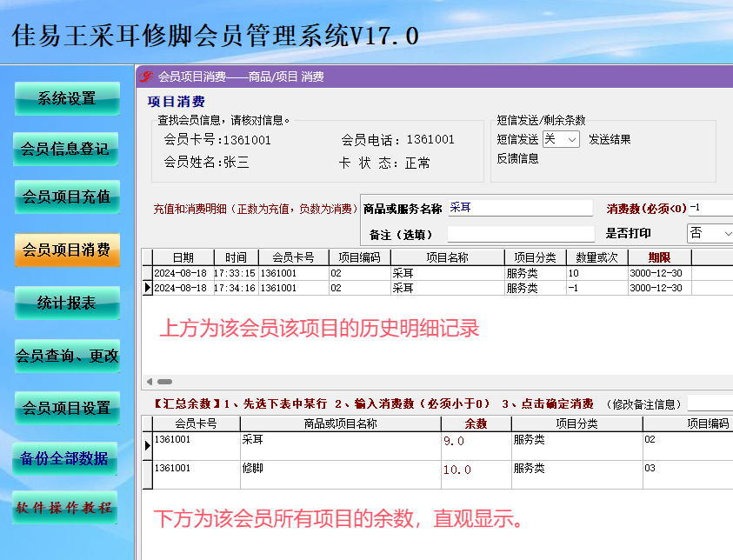The width and height of the screenshot is (733, 560).
Task: Click the item code 03 cell
Action: pyautogui.click(x=688, y=475)
